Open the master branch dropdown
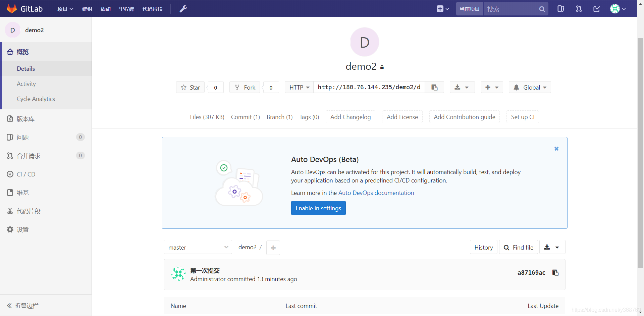Viewport: 644px width, 316px height. [x=198, y=247]
